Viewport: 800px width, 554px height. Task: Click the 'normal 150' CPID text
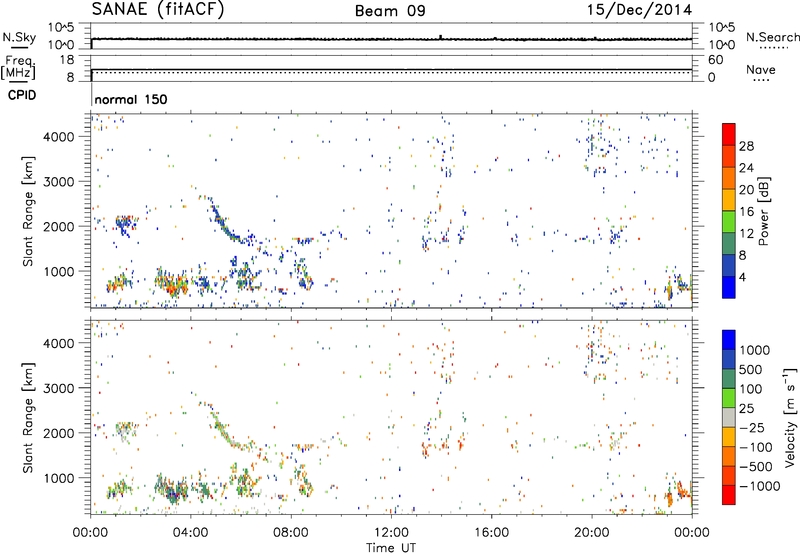(x=131, y=99)
